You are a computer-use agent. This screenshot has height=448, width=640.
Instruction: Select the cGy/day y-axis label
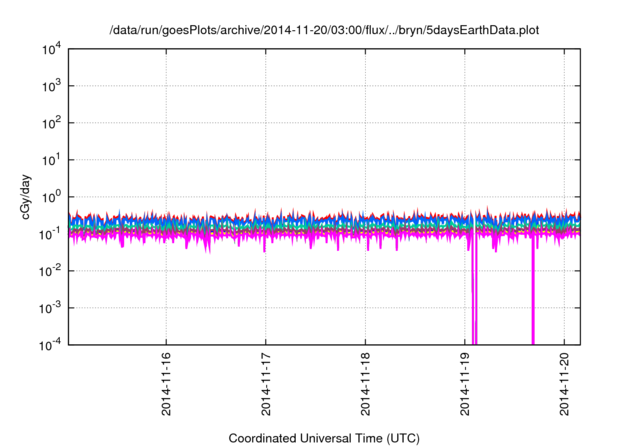pyautogui.click(x=26, y=197)
